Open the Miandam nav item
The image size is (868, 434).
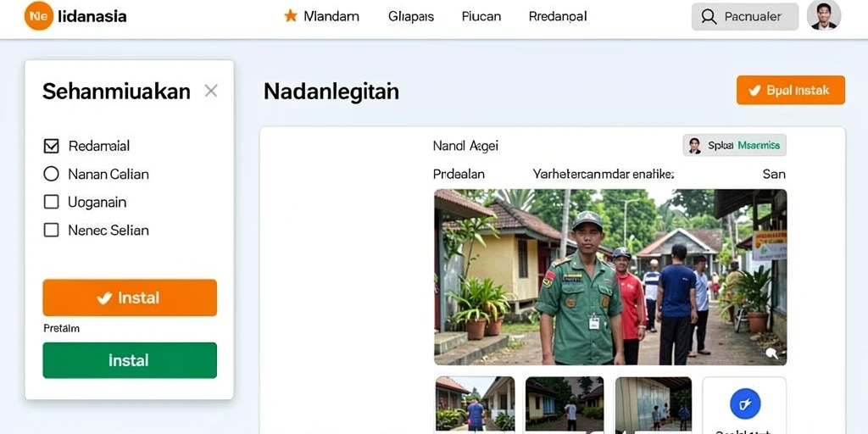[x=331, y=17]
